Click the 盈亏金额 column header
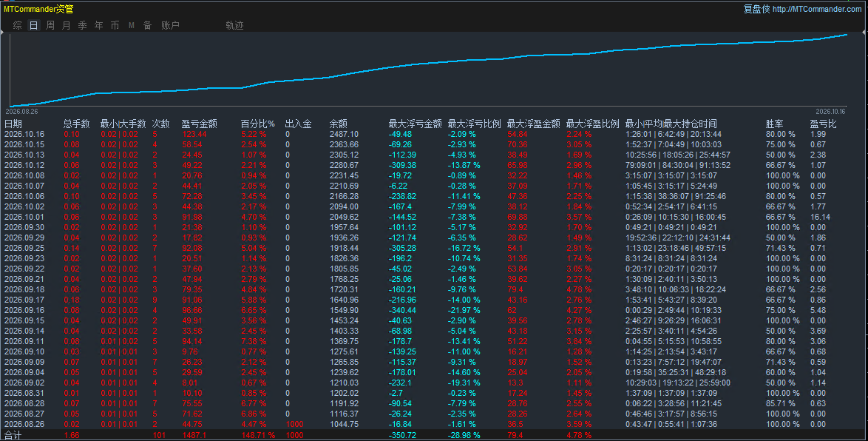868x441 pixels. point(200,124)
